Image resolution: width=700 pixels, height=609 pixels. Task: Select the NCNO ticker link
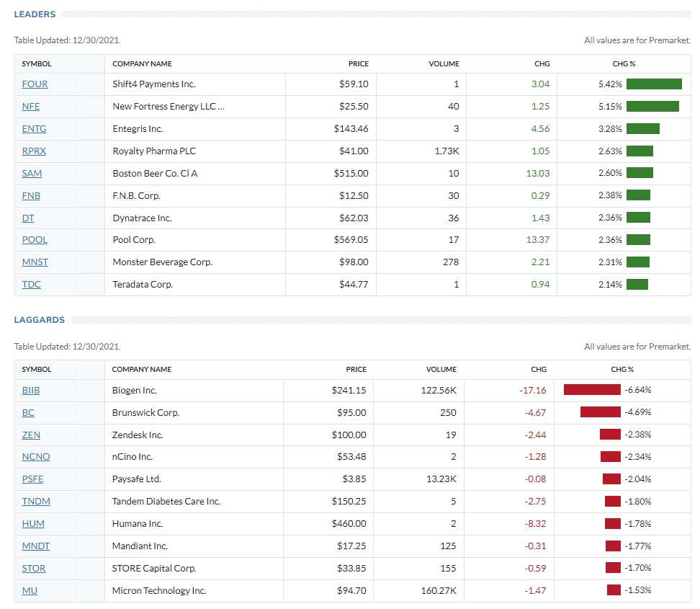[x=36, y=457]
